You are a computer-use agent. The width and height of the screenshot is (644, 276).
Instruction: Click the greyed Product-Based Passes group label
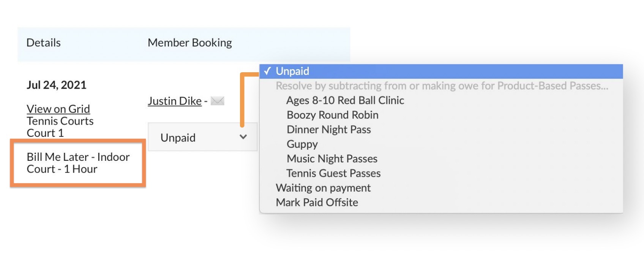pyautogui.click(x=442, y=86)
